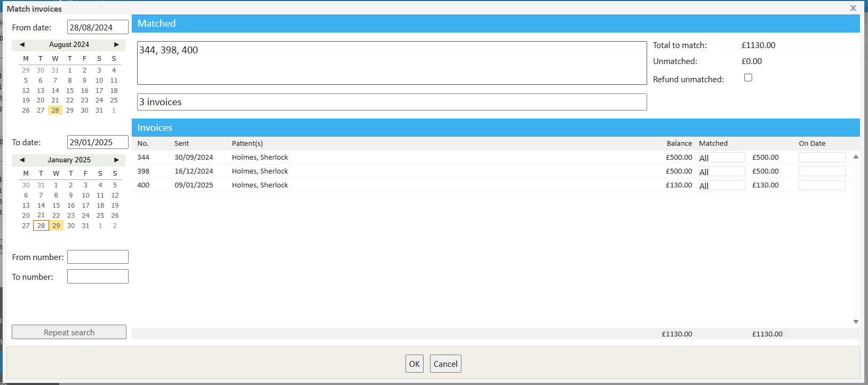Edit Matched amount field for invoice 344
Screen dimensions: 868x385
(721, 158)
